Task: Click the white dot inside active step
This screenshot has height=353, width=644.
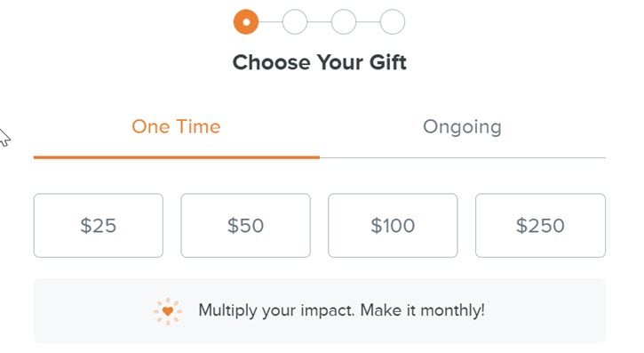Action: [246, 21]
